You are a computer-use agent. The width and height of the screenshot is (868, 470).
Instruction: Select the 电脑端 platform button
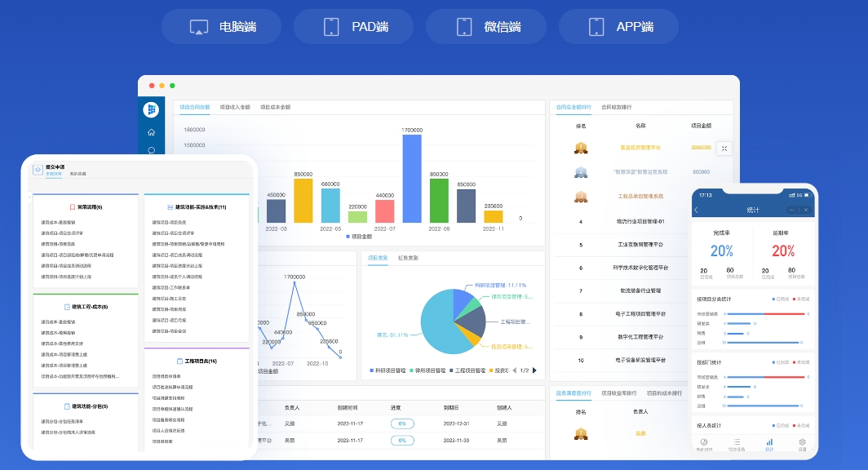[223, 27]
